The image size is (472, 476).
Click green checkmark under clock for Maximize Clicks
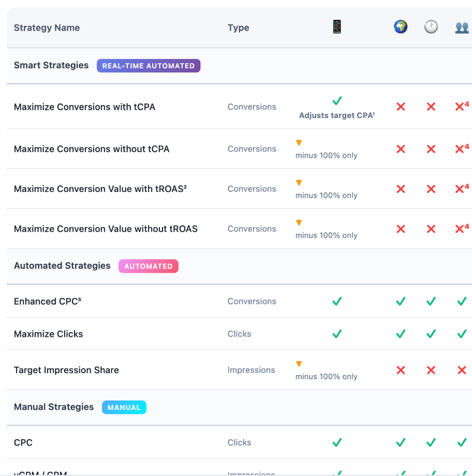click(x=431, y=334)
